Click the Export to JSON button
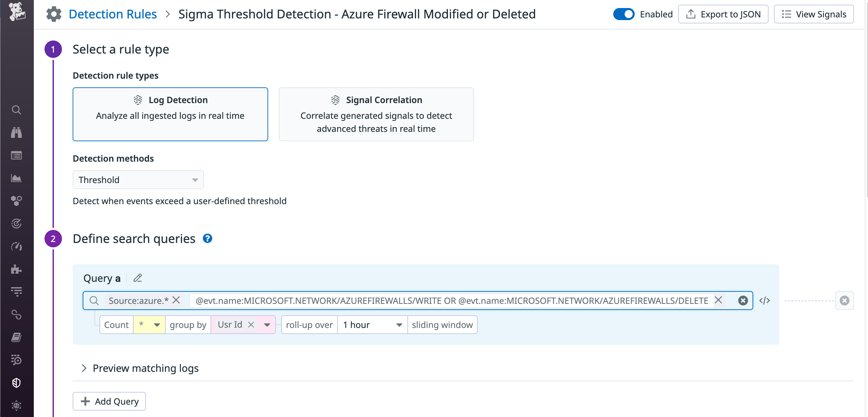The image size is (868, 417). [723, 14]
